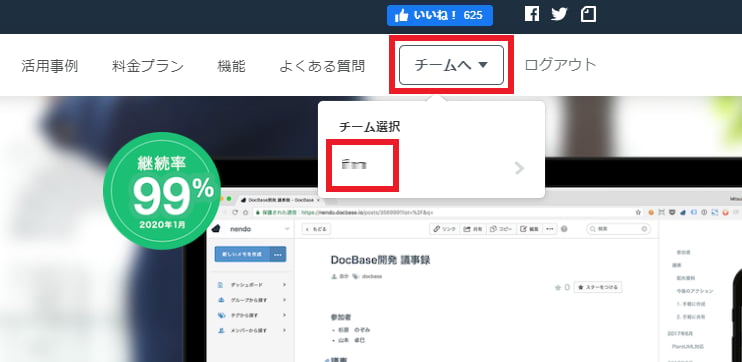Select the blurred team name in チーム選択
The width and height of the screenshot is (742, 362).
click(355, 165)
